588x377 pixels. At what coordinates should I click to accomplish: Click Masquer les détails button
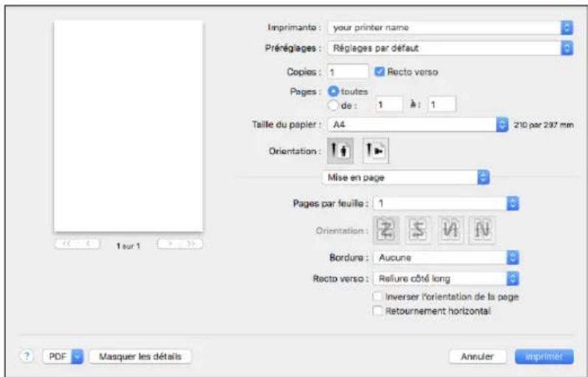(x=140, y=356)
